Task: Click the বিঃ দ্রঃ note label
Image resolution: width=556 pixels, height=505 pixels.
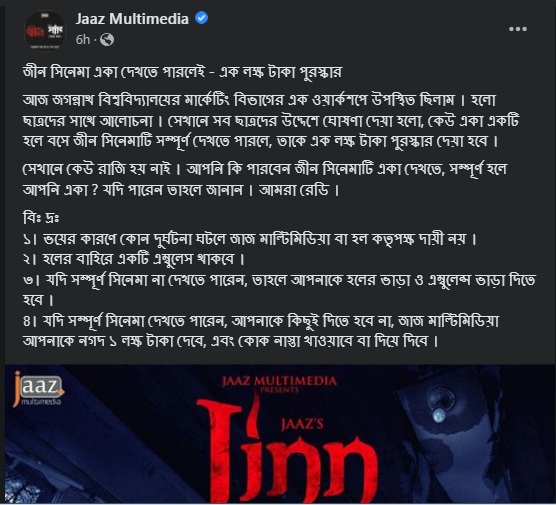Action: click(40, 218)
